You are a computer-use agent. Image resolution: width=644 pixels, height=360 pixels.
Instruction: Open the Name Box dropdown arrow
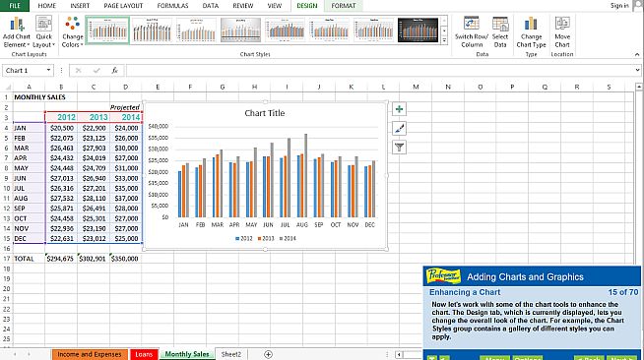(48, 70)
